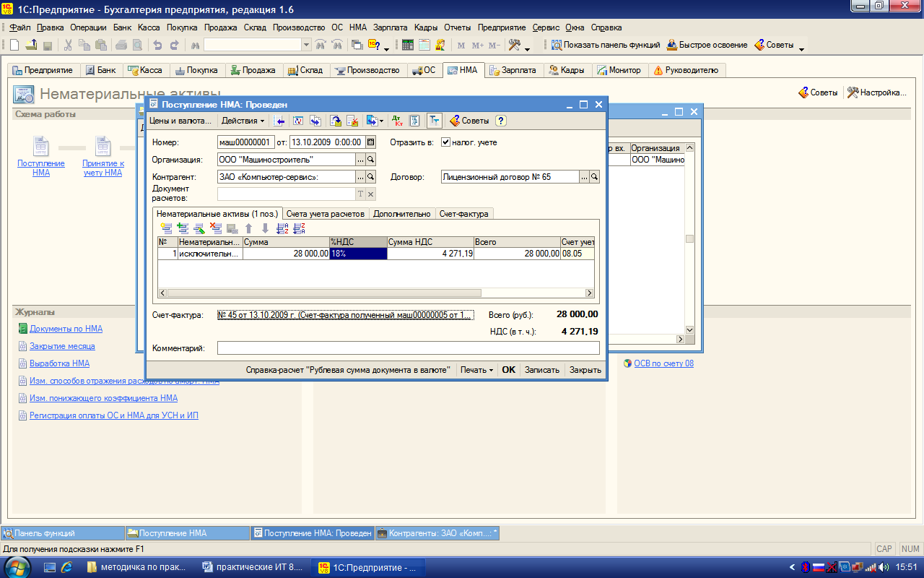This screenshot has width=924, height=578.
Task: Switch to the Дополнительно tab
Action: click(402, 214)
